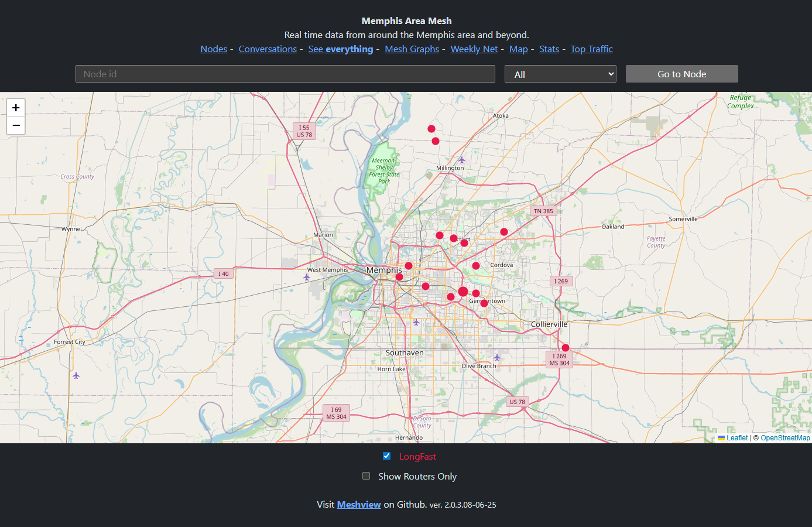Open the All filter dropdown

(x=560, y=74)
